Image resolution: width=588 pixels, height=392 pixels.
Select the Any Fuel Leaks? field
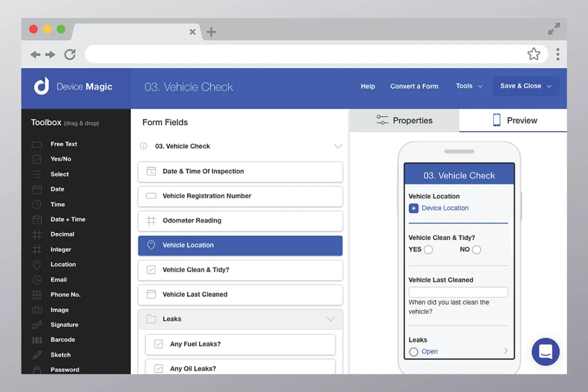[x=240, y=344]
